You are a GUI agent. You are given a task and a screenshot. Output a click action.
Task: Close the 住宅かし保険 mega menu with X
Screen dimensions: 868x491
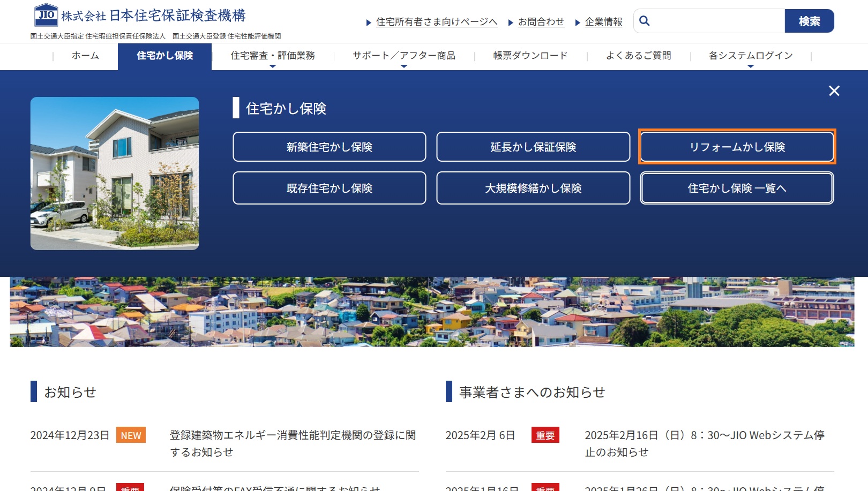834,91
